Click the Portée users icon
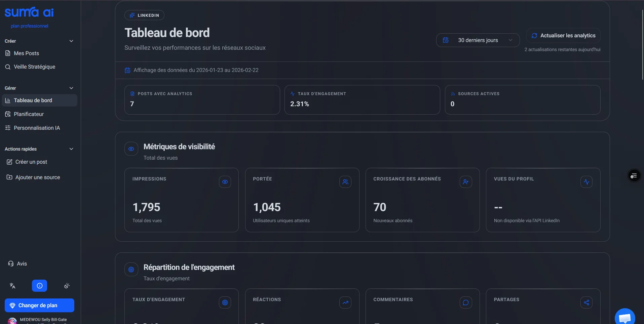The image size is (644, 324). (345, 182)
